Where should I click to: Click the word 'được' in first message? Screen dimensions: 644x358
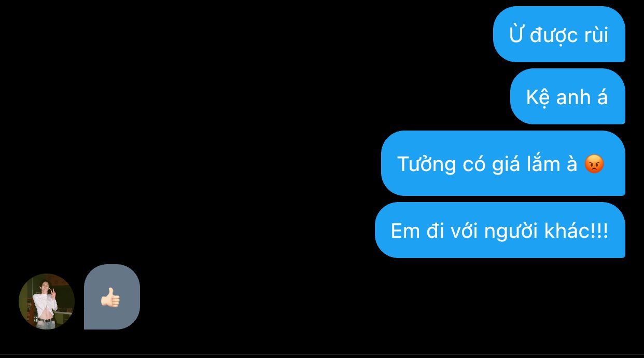pos(554,36)
